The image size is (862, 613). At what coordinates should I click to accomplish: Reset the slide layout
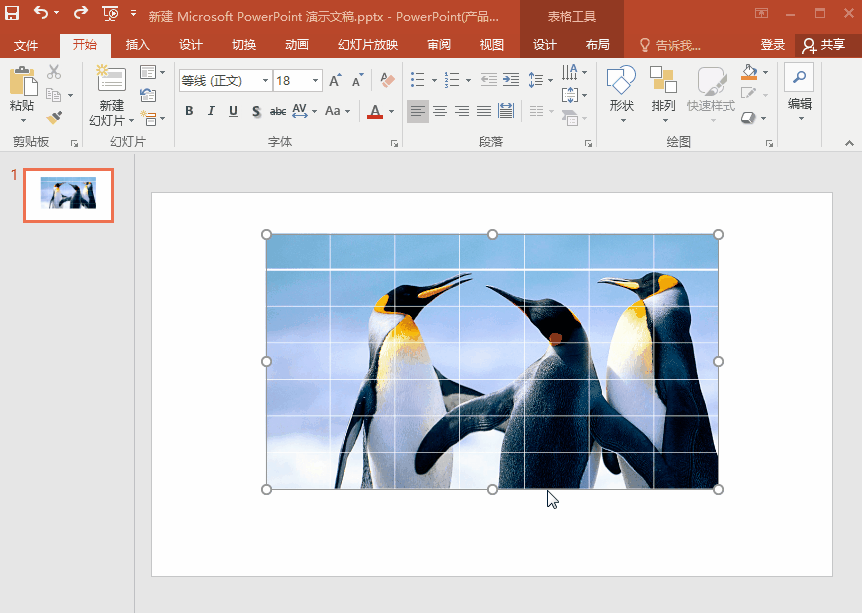148,95
